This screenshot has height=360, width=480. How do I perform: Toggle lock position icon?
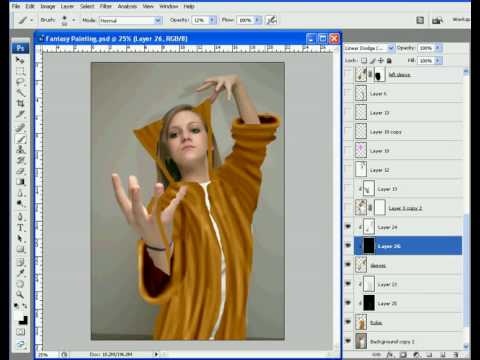coord(381,61)
